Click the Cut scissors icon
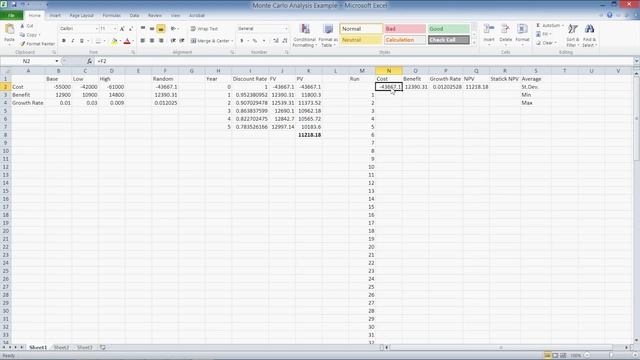640x360 pixels. (x=23, y=26)
